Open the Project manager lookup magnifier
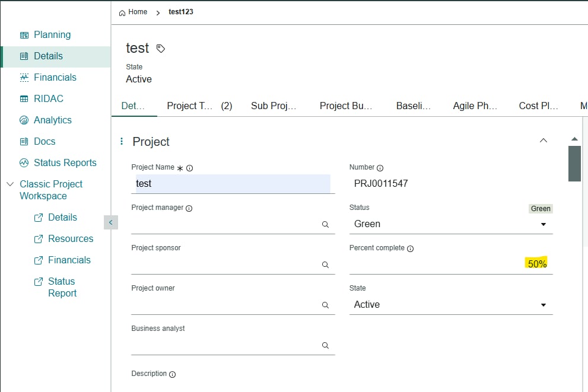Screen dimensions: 588x392 coord(325,224)
